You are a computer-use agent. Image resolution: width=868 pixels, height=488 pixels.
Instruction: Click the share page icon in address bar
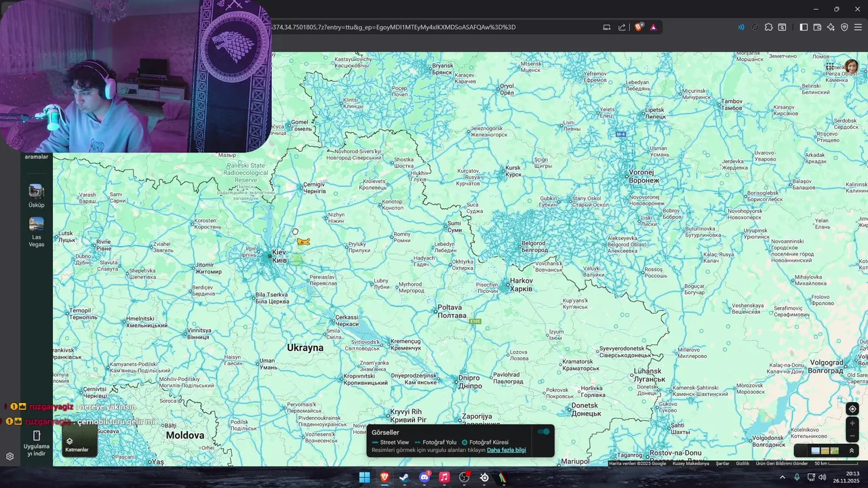pyautogui.click(x=622, y=27)
